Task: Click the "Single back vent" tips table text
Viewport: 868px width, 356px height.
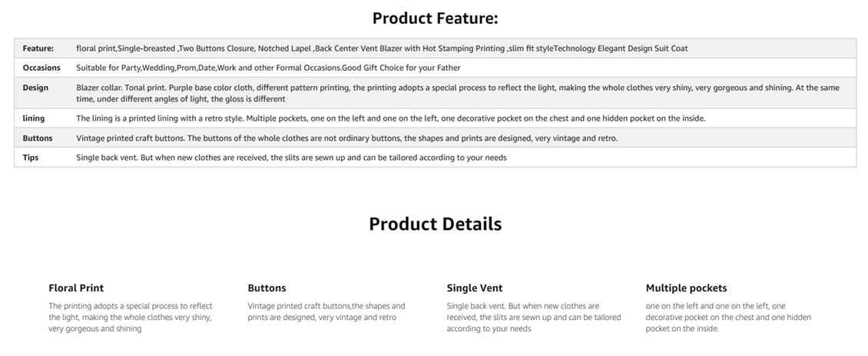Action: click(x=291, y=158)
